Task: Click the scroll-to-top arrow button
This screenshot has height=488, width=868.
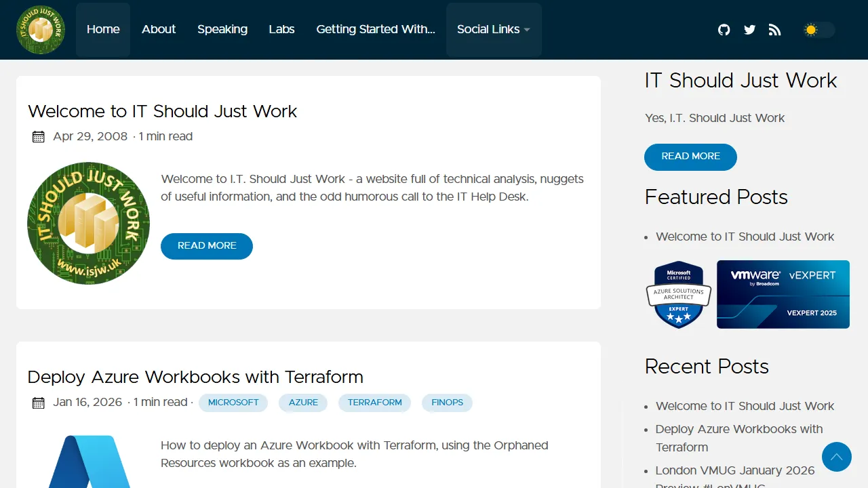Action: (837, 457)
